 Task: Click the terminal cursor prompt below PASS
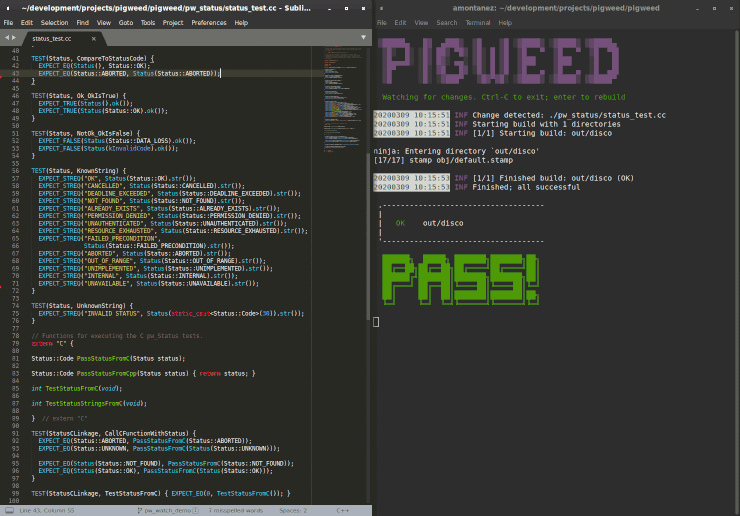click(376, 322)
